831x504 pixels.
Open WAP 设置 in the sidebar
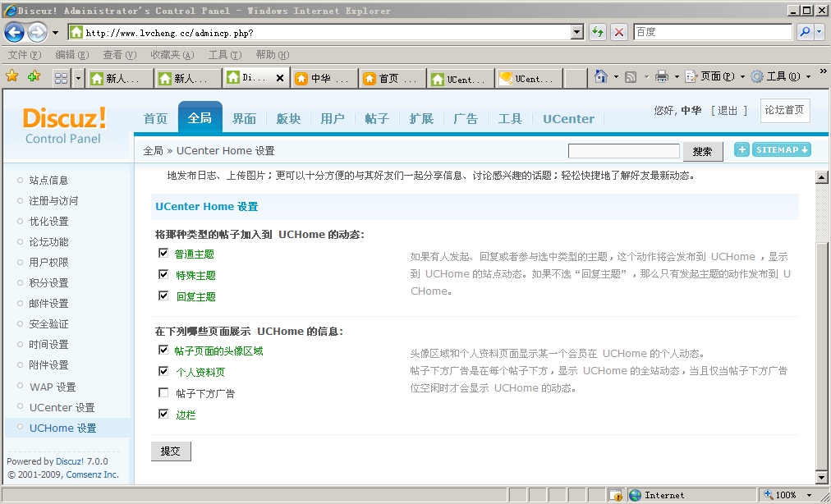(53, 387)
